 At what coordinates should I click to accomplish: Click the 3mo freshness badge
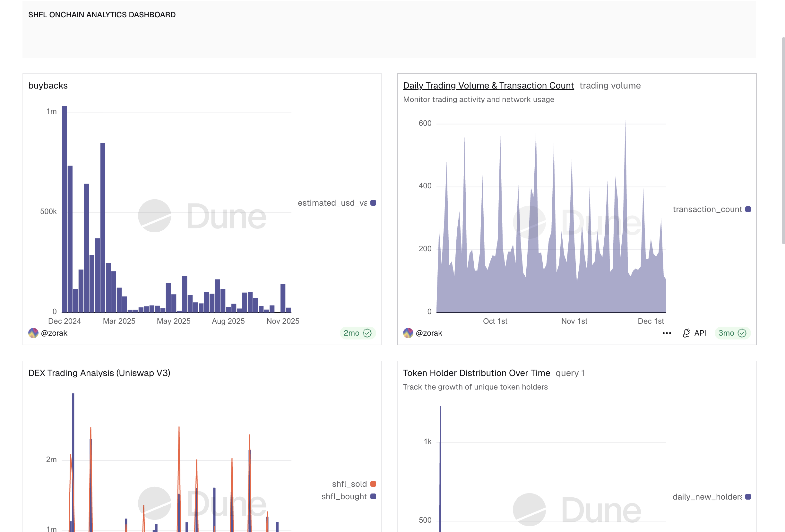(726, 333)
